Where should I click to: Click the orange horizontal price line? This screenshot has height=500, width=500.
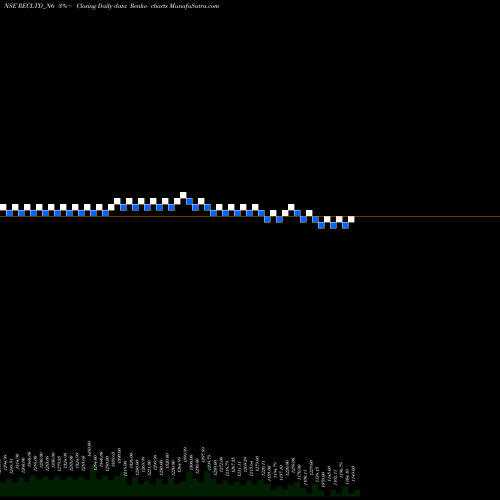coord(250,217)
